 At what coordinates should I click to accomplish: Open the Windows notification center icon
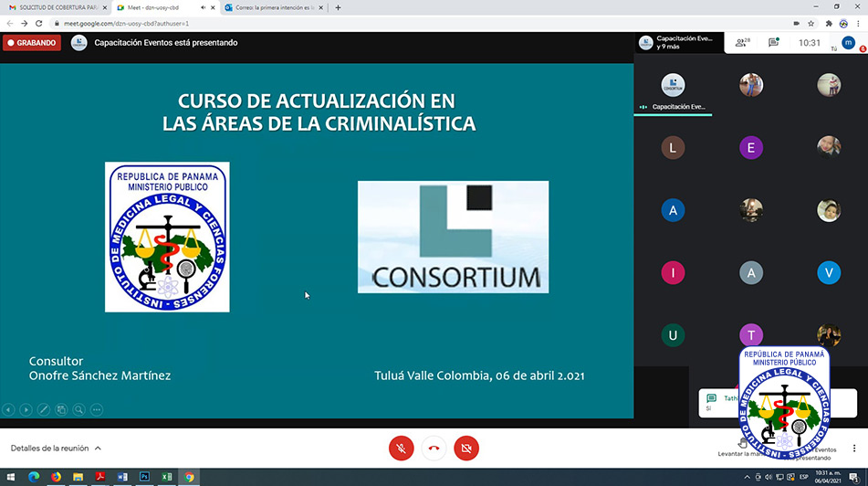pyautogui.click(x=854, y=477)
